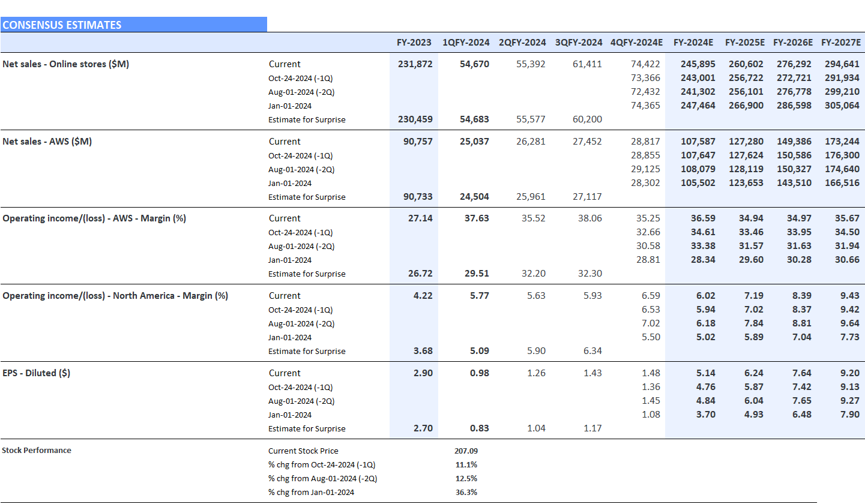Click the CONSENSUS ESTIMATES title header
This screenshot has width=865, height=504.
tap(62, 25)
